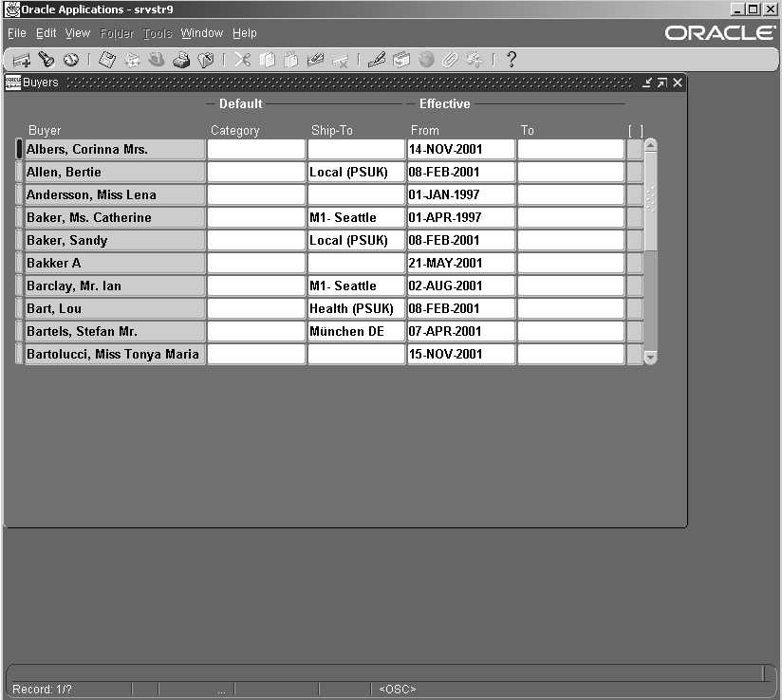Click Health (PSUK) Ship-To cell
782x700 pixels.
356,308
